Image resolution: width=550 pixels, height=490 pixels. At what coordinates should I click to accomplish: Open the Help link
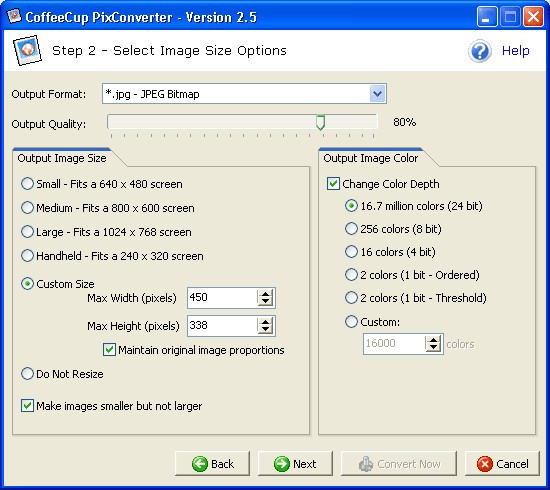(515, 51)
